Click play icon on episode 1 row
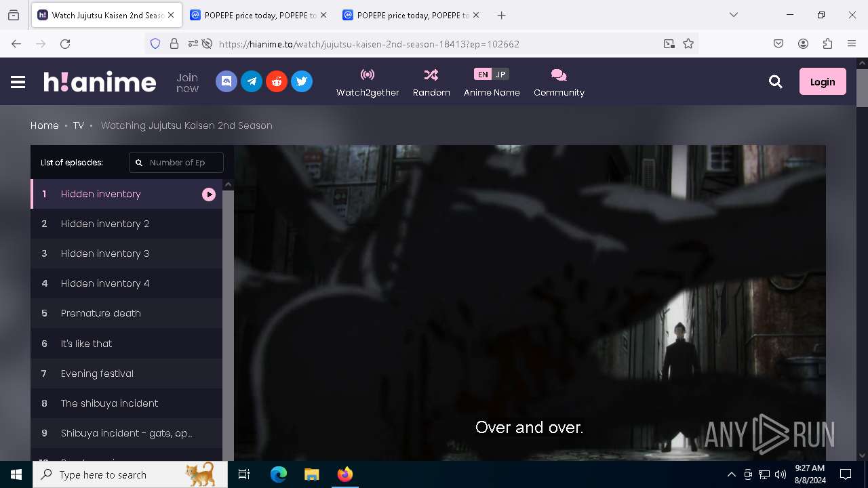The height and width of the screenshot is (488, 868). click(209, 195)
